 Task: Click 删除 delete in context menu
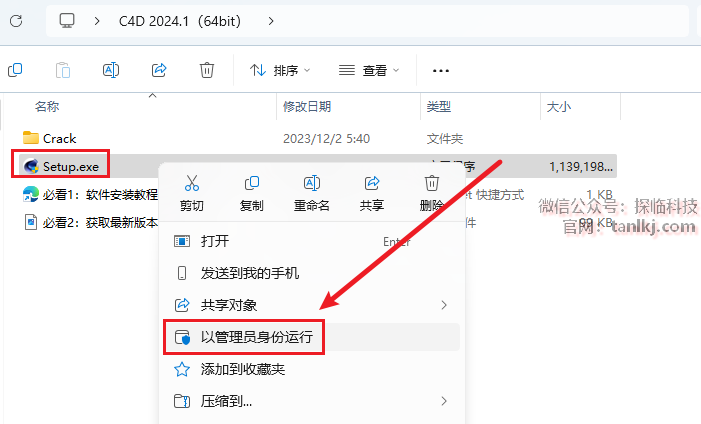pyautogui.click(x=431, y=193)
